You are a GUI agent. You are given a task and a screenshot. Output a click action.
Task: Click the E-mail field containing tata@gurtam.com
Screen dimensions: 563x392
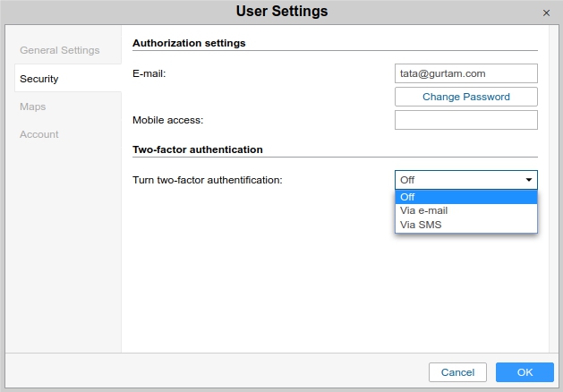click(x=465, y=73)
